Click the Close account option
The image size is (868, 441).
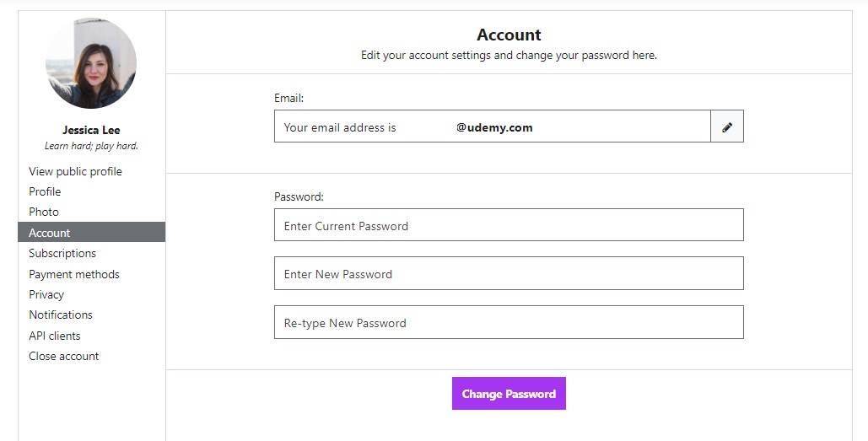[64, 356]
